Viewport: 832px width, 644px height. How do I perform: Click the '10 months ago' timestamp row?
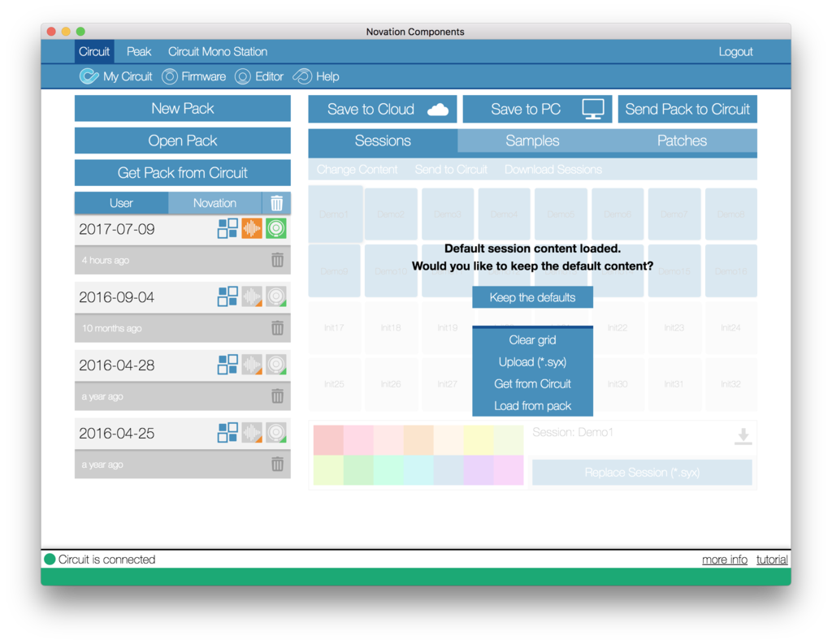click(x=183, y=328)
